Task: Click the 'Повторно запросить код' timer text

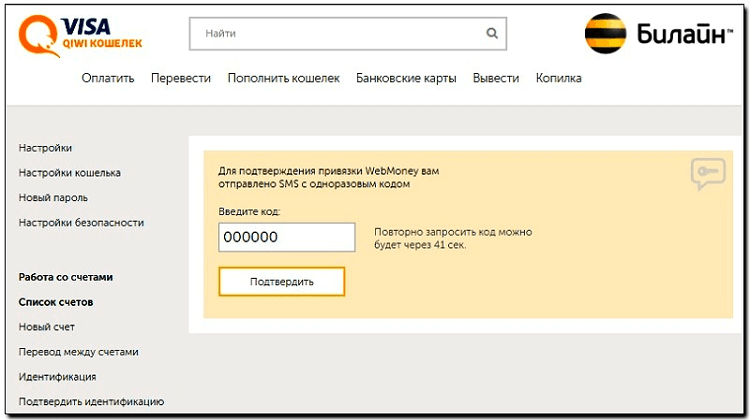Action: (453, 238)
